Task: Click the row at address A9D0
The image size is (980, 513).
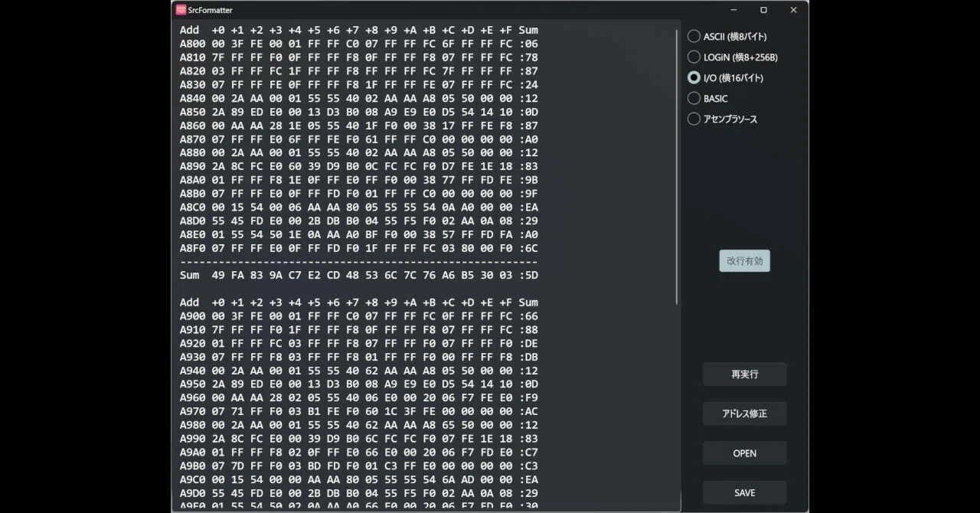Action: coord(359,493)
